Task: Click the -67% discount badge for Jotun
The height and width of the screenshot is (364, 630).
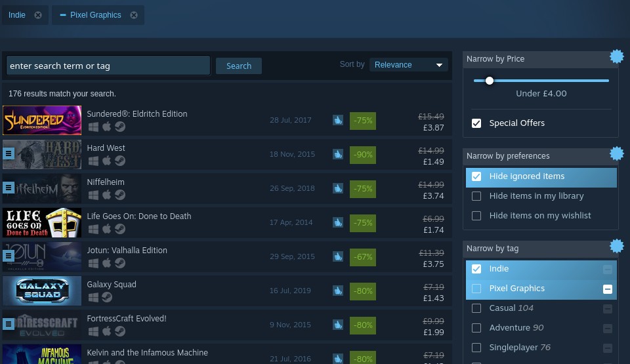Action: click(x=363, y=257)
